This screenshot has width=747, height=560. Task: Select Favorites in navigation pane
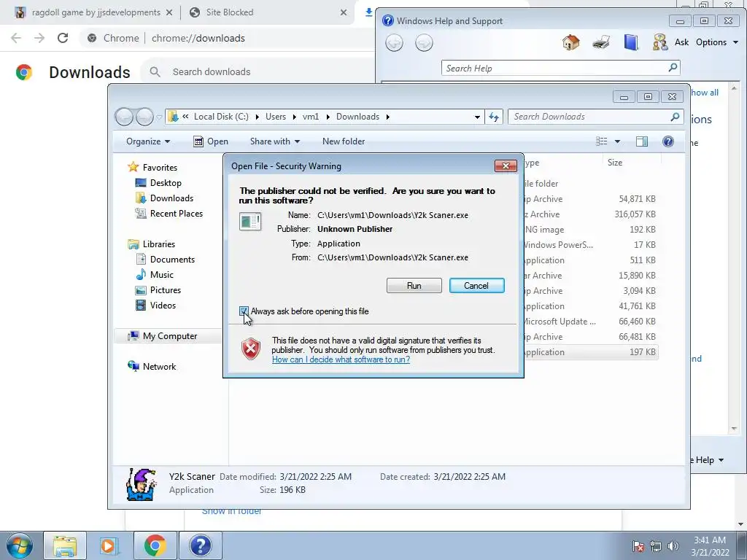(160, 168)
